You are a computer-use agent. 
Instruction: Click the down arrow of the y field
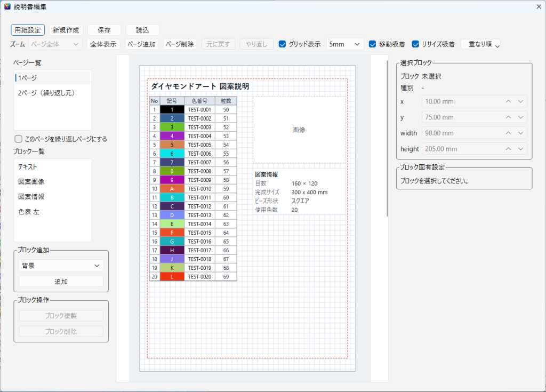(520, 117)
